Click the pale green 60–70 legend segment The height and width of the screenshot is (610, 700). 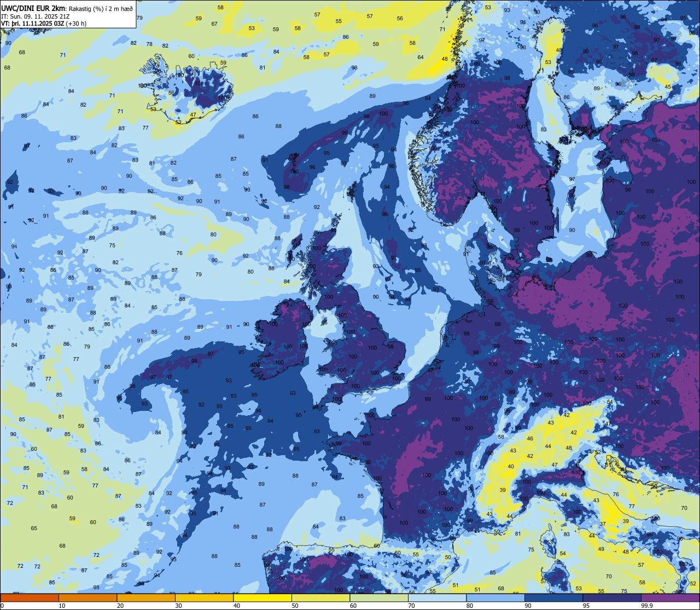(x=379, y=597)
